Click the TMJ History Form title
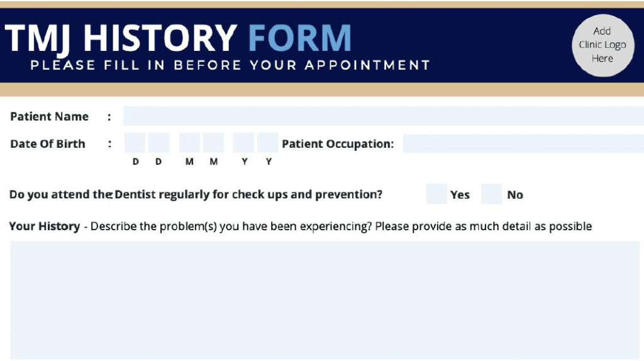 tap(178, 38)
